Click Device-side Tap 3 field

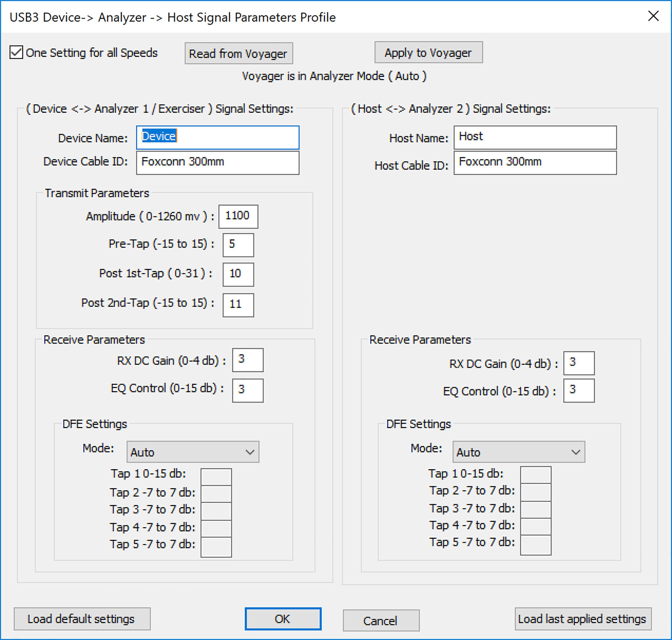point(216,511)
